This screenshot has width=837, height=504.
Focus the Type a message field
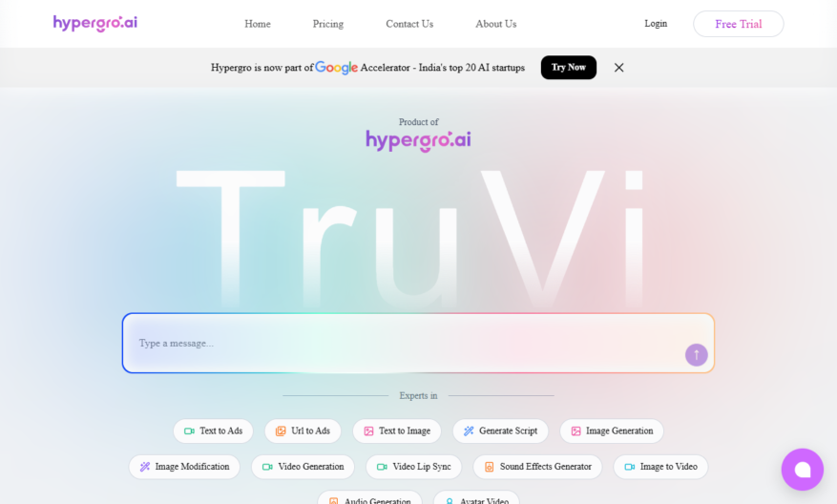point(418,343)
